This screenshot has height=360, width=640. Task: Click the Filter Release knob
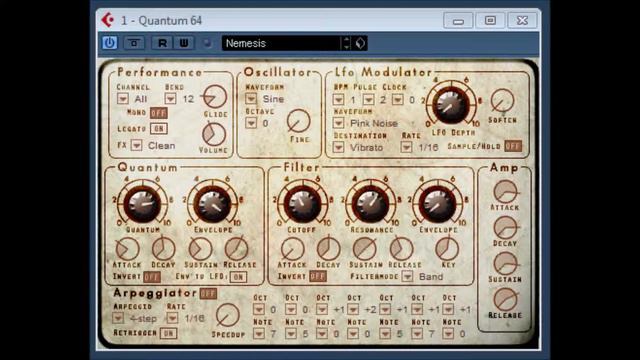(401, 249)
